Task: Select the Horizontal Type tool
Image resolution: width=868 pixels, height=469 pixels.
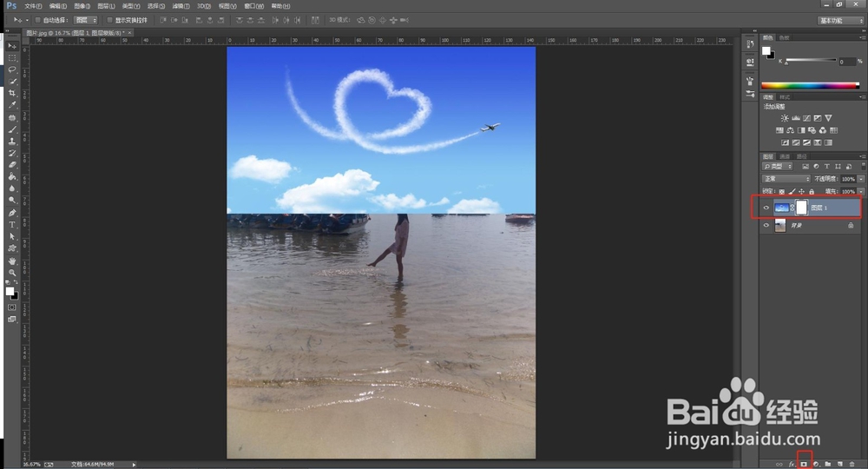Action: 12,224
